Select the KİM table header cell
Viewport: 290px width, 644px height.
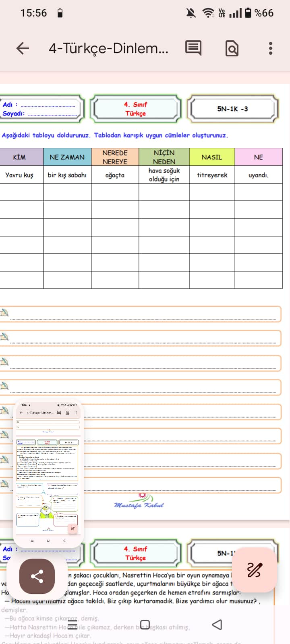19,157
